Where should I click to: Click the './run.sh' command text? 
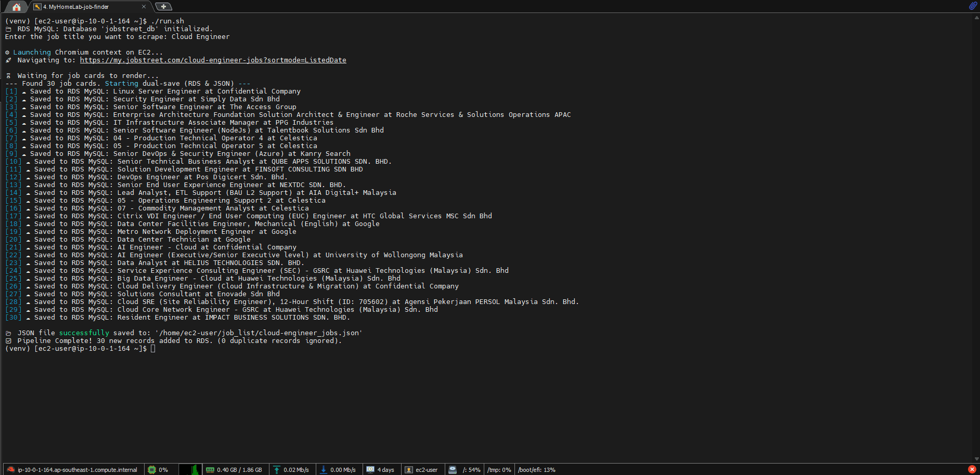(x=167, y=21)
